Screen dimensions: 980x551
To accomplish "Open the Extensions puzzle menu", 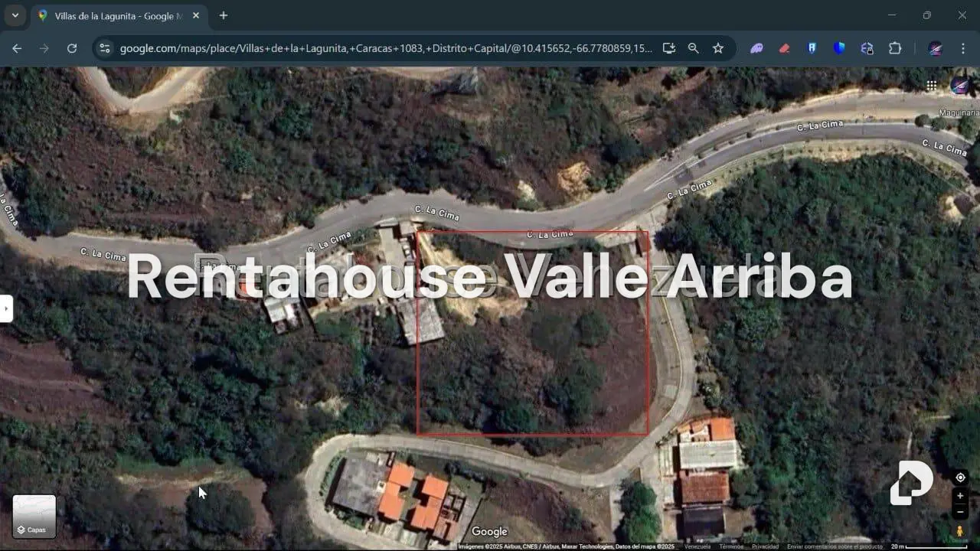I will click(x=895, y=48).
